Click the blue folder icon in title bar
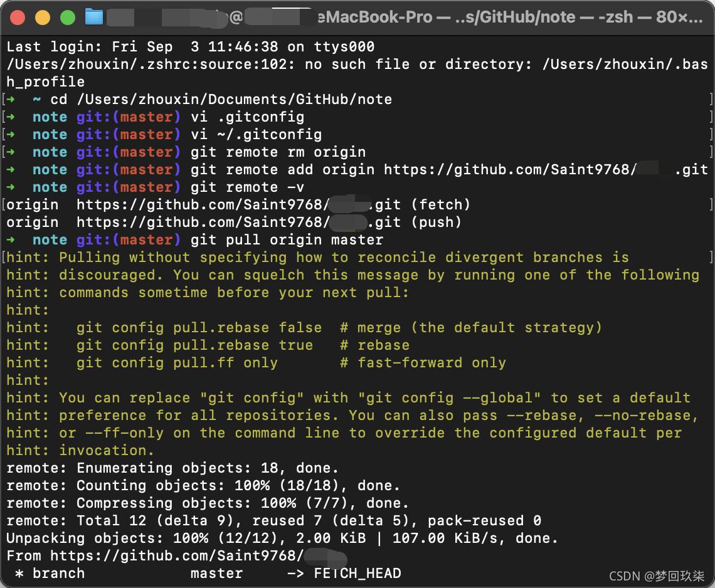This screenshot has width=715, height=588. (94, 17)
